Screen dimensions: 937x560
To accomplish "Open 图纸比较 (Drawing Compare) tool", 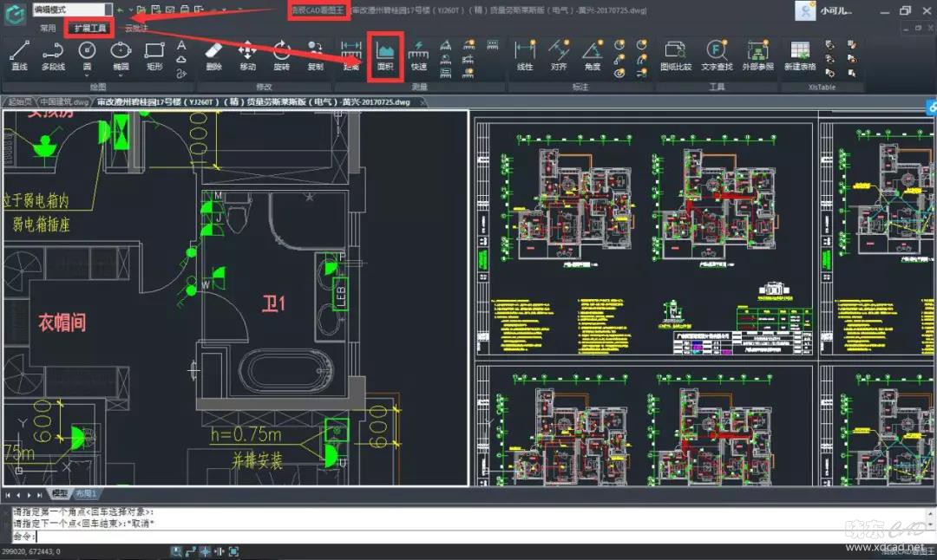I will tap(676, 55).
